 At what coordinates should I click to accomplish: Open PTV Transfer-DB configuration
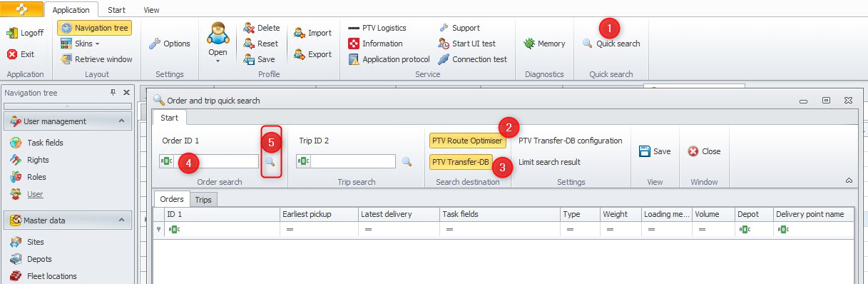tap(571, 141)
